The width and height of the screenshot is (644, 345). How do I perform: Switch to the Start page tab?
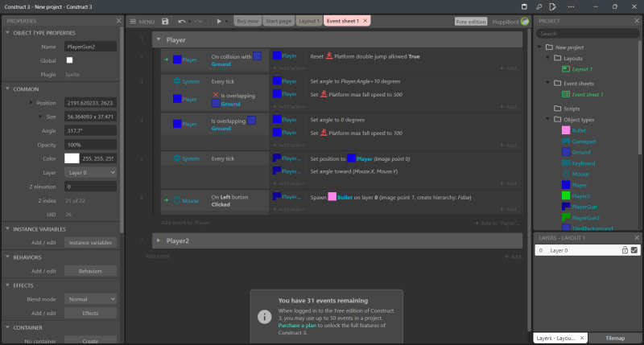[279, 21]
